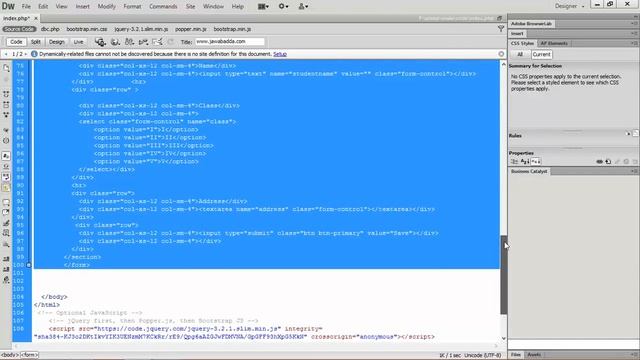
Task: Select the CSS Styles panel tab
Action: click(522, 43)
